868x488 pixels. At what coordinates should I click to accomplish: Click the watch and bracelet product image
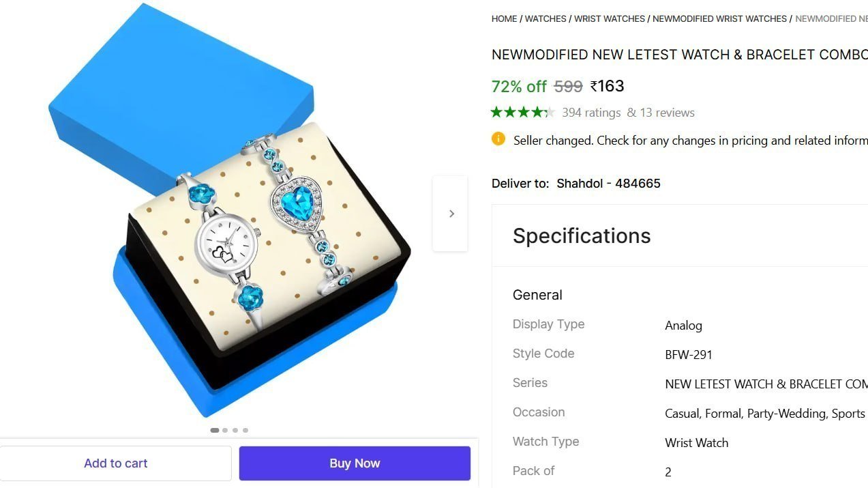tap(228, 212)
